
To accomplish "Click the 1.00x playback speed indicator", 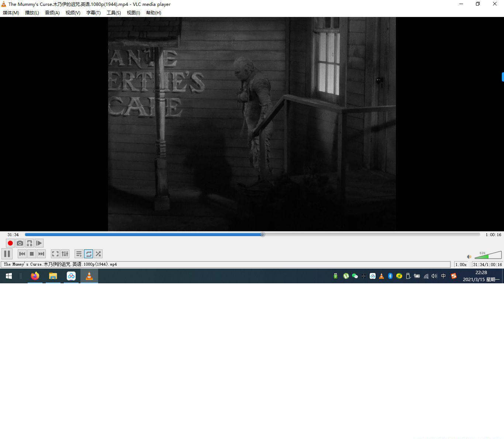I will (461, 265).
